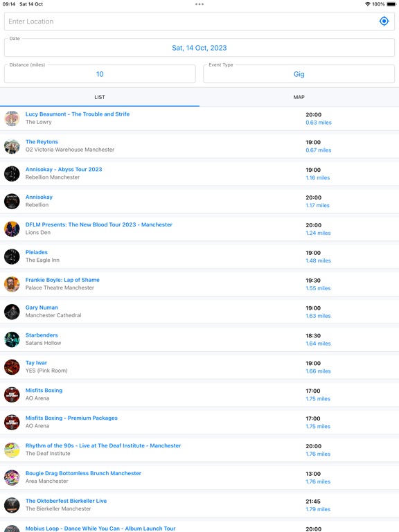399x532 pixels.
Task: Select the venue text 'Manchester Cathedral'
Action: coord(53,315)
